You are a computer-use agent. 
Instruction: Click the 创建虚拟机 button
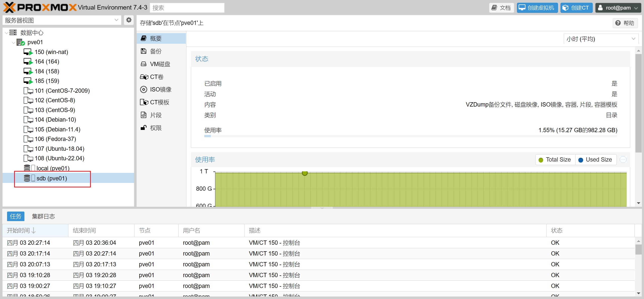point(537,8)
